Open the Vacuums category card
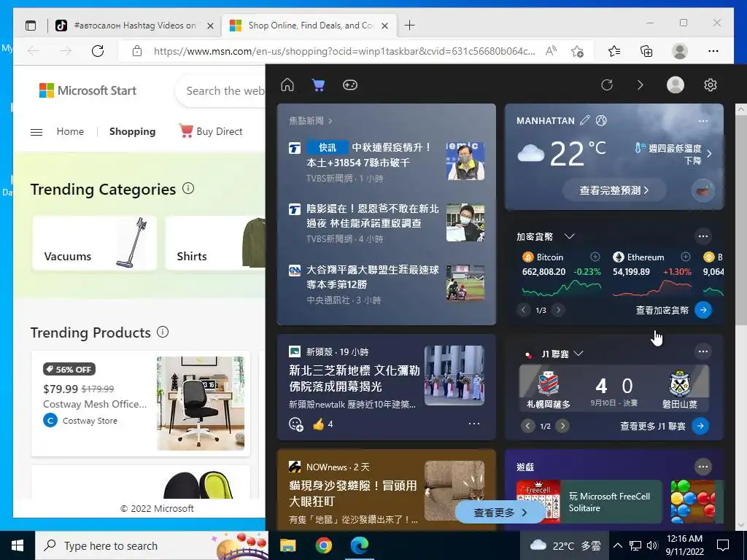Viewport: 747px width, 560px height. coord(94,243)
